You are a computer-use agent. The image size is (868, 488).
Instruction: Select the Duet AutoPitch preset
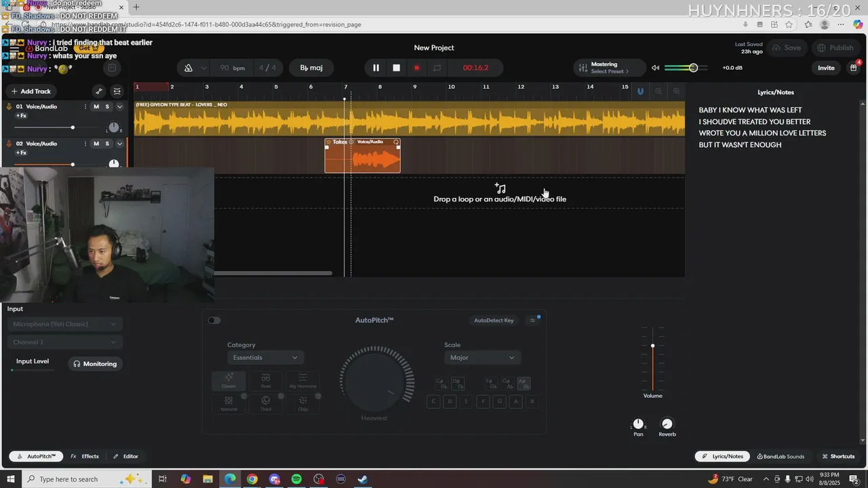point(266,381)
